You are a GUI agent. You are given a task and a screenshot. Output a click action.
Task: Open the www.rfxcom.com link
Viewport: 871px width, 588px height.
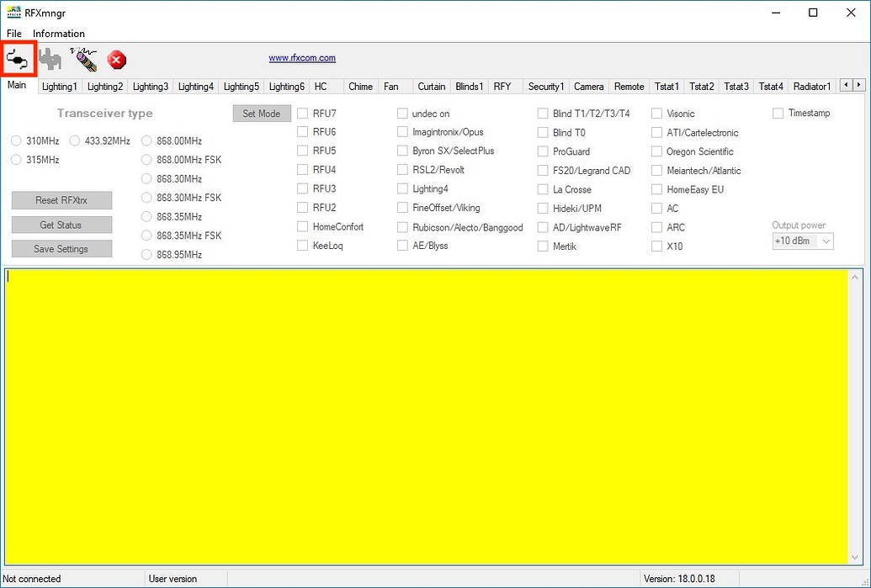[301, 56]
